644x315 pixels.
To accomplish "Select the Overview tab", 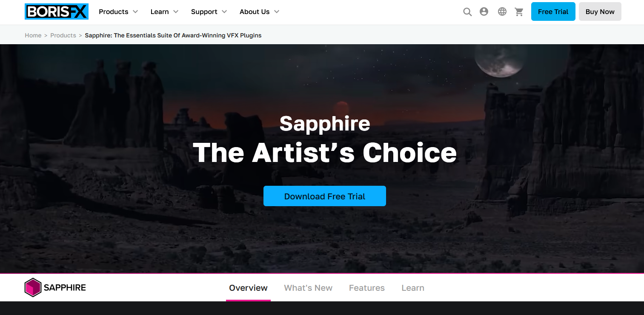I will (x=248, y=288).
